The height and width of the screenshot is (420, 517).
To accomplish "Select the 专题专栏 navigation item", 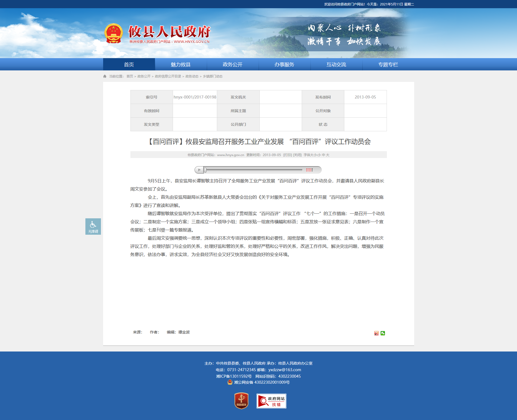I will click(388, 64).
